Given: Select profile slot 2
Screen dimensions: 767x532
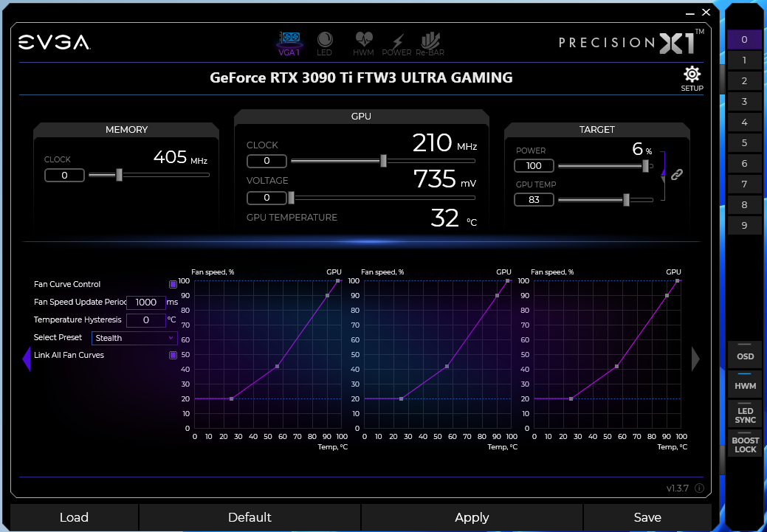Looking at the screenshot, I should (744, 80).
